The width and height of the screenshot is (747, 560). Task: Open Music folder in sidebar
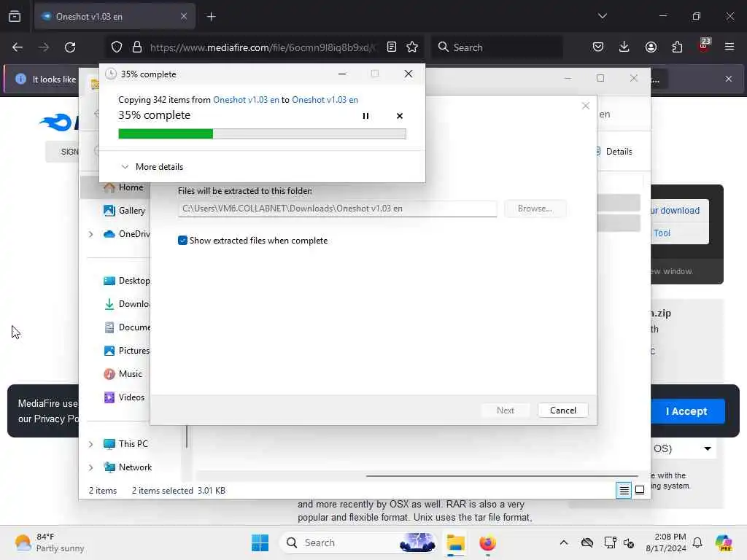pos(123,374)
